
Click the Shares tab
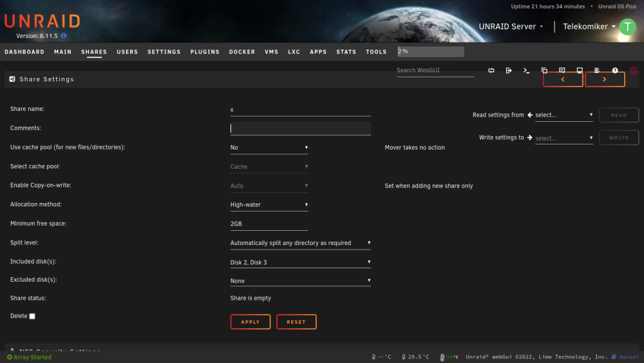pos(94,52)
